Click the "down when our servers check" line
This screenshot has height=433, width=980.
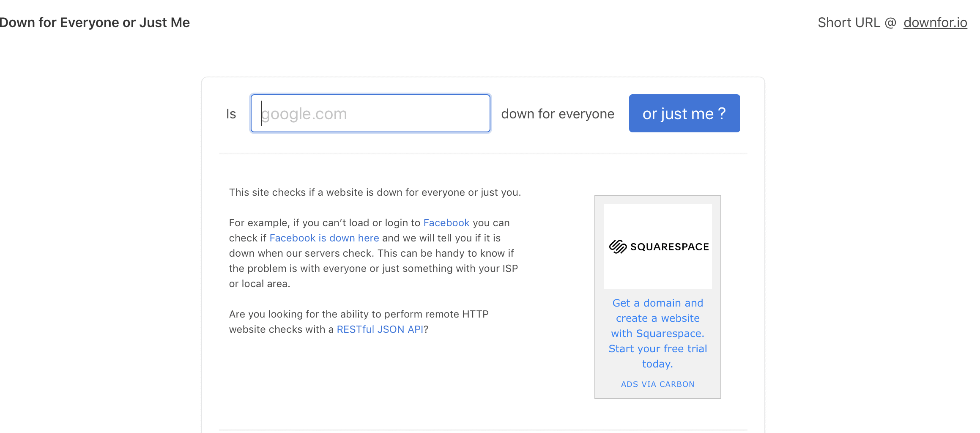pos(372,253)
